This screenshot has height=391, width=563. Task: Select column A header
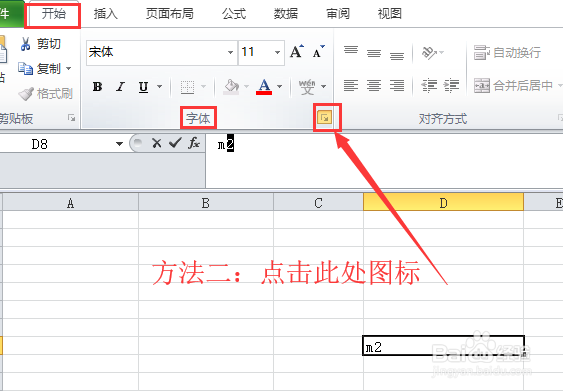[70, 203]
